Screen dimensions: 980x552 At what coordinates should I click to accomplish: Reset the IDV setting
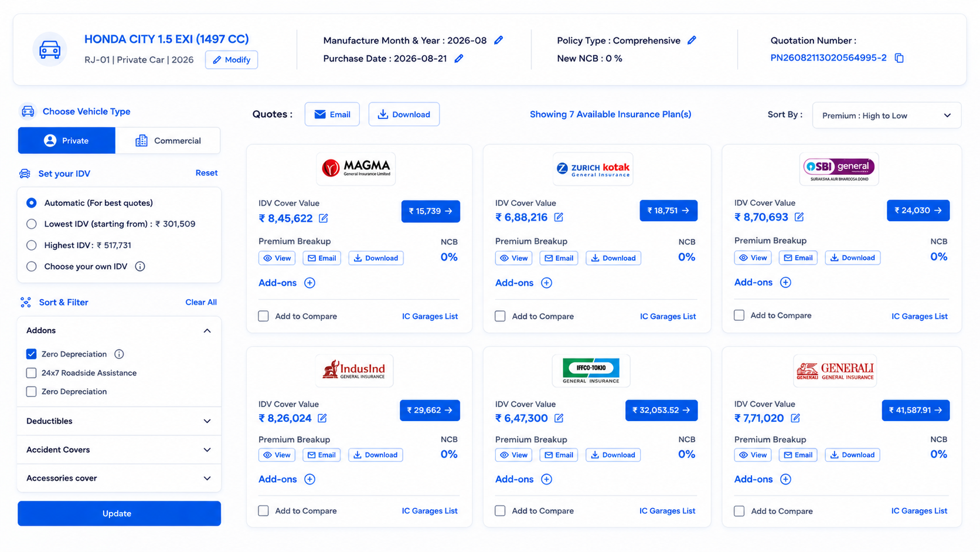[x=206, y=173]
